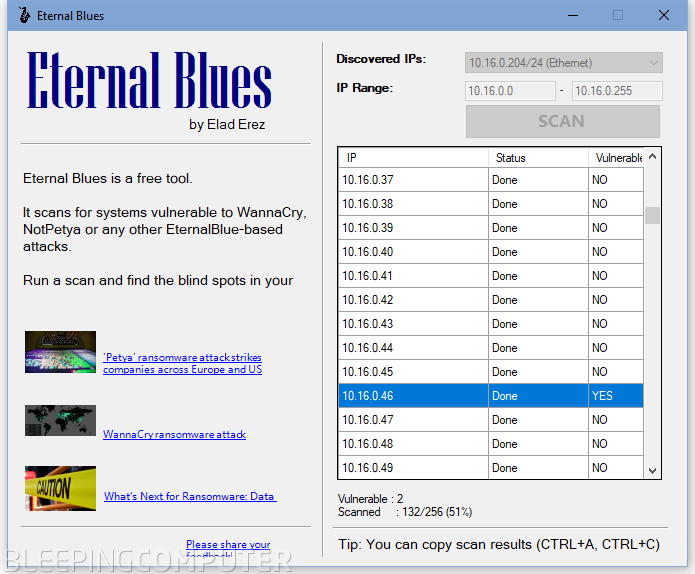The height and width of the screenshot is (574, 695).
Task: Open What's Next for Ransomware: Data link
Action: point(190,496)
